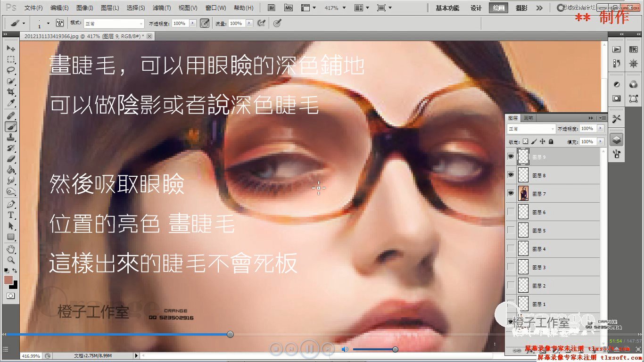Switch to the 基本功能 workspace
The image size is (644, 362).
point(447,8)
